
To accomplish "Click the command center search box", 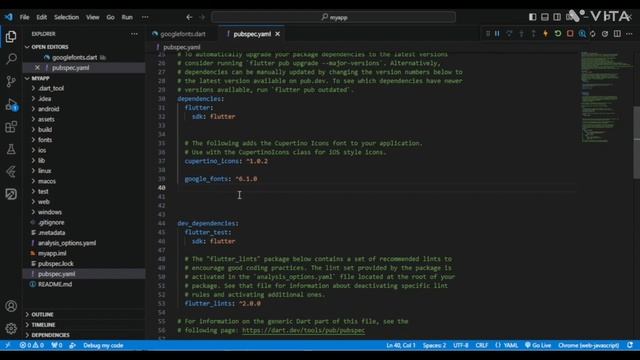I will [x=333, y=17].
